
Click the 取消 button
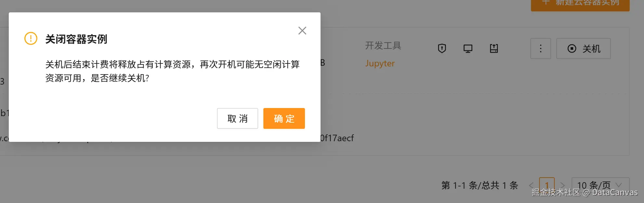click(237, 118)
